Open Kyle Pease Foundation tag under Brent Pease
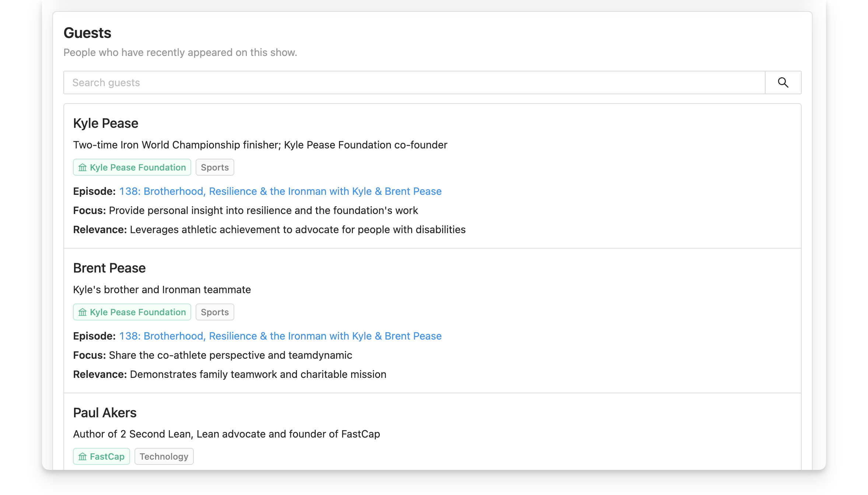This screenshot has width=868, height=495. click(x=132, y=312)
